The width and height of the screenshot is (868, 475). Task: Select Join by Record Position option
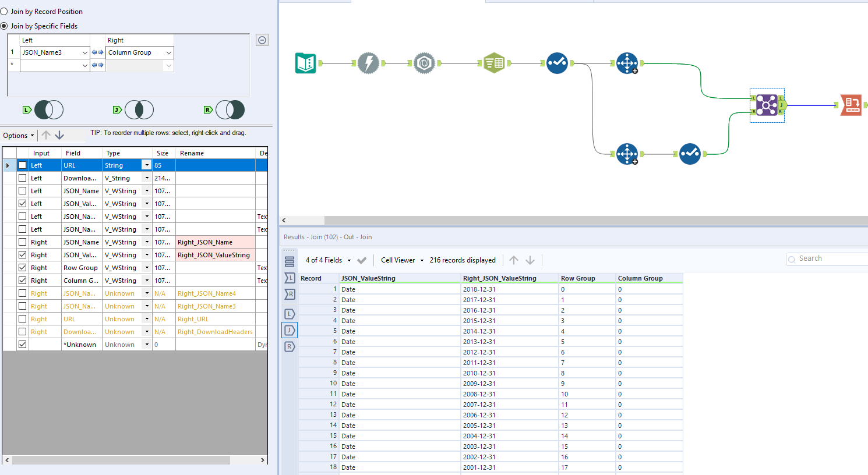point(5,12)
